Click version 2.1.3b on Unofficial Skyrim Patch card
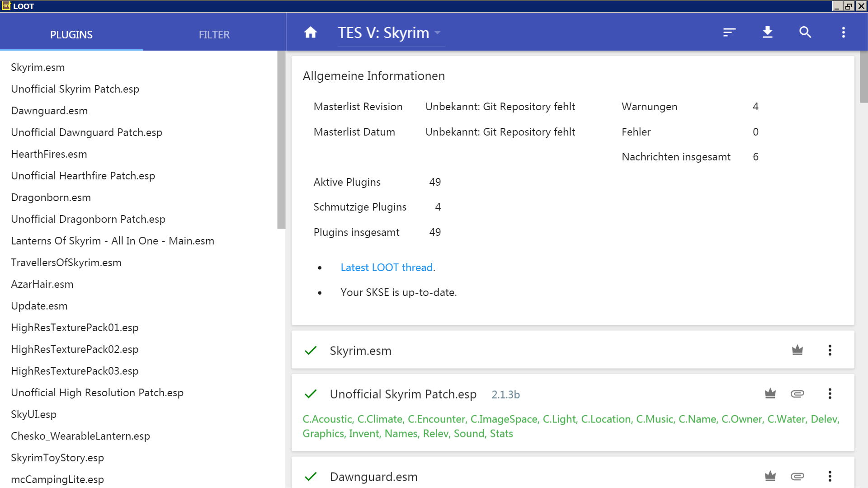This screenshot has height=488, width=868. point(505,394)
